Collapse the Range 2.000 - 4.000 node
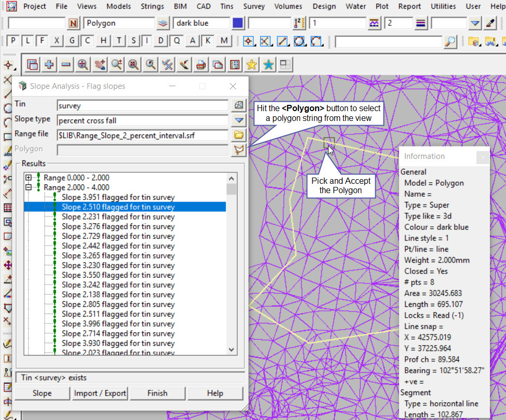The width and height of the screenshot is (506, 420). pyautogui.click(x=29, y=187)
